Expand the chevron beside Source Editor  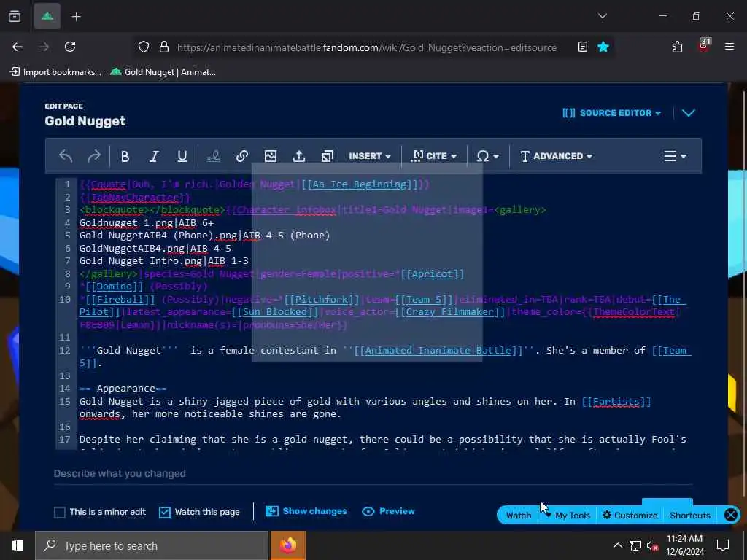(x=689, y=113)
